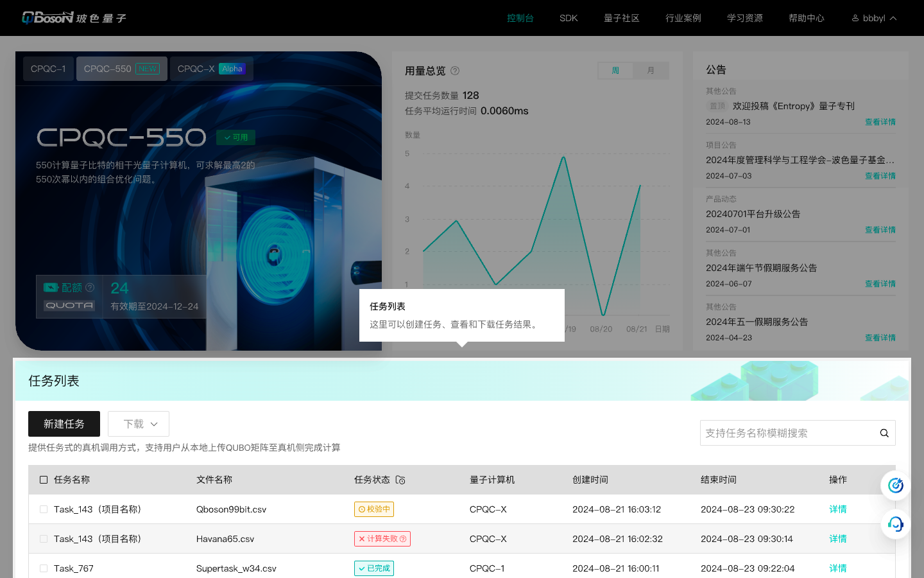This screenshot has width=924, height=578.
Task: Toggle the select-all checkbox in the table header
Action: coord(44,480)
